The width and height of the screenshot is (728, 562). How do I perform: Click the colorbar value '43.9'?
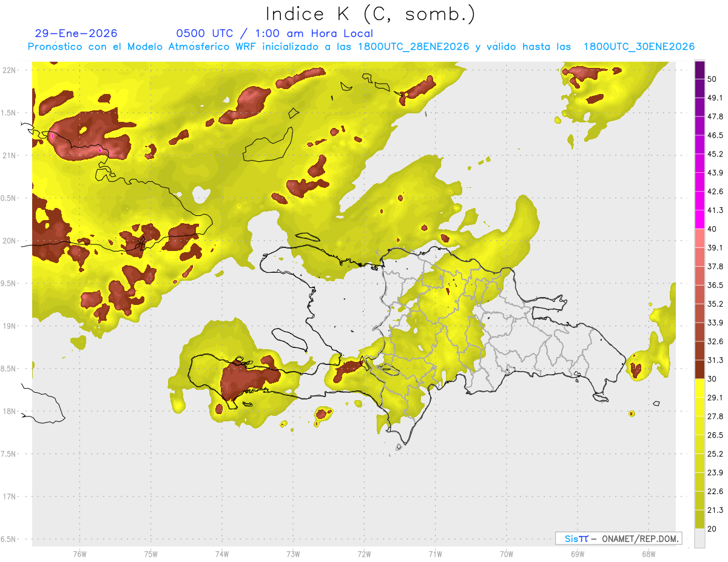click(715, 173)
